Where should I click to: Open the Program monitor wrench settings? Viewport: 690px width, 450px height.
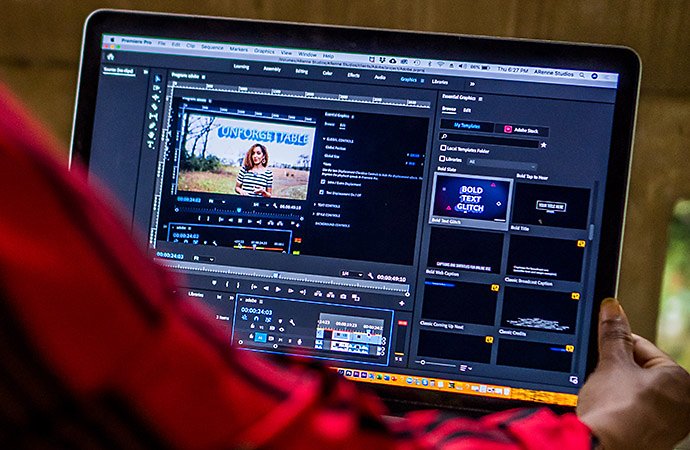click(x=371, y=276)
